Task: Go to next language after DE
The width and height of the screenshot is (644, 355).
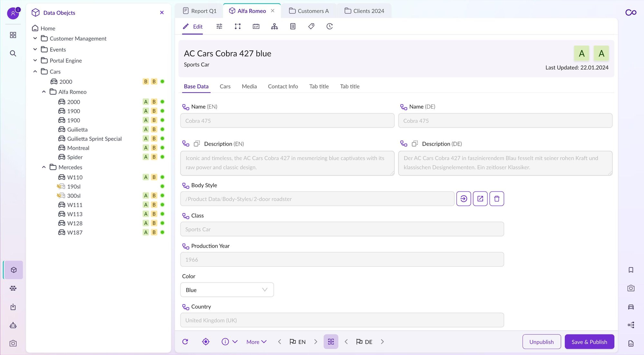Action: click(x=382, y=342)
